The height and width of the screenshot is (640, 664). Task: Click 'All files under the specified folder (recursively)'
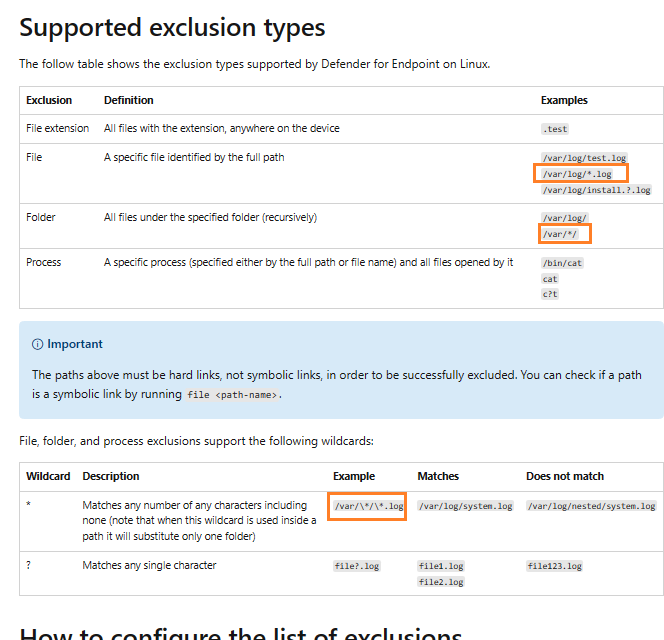tap(210, 217)
